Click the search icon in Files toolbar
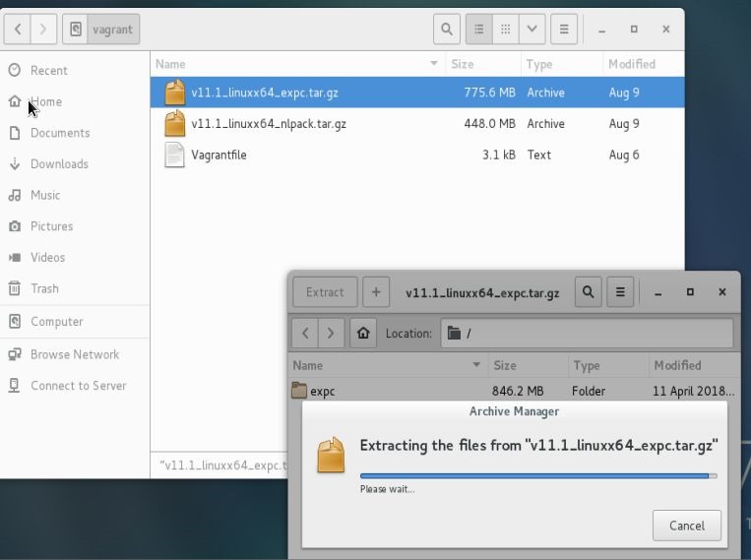The image size is (751, 560). [447, 30]
